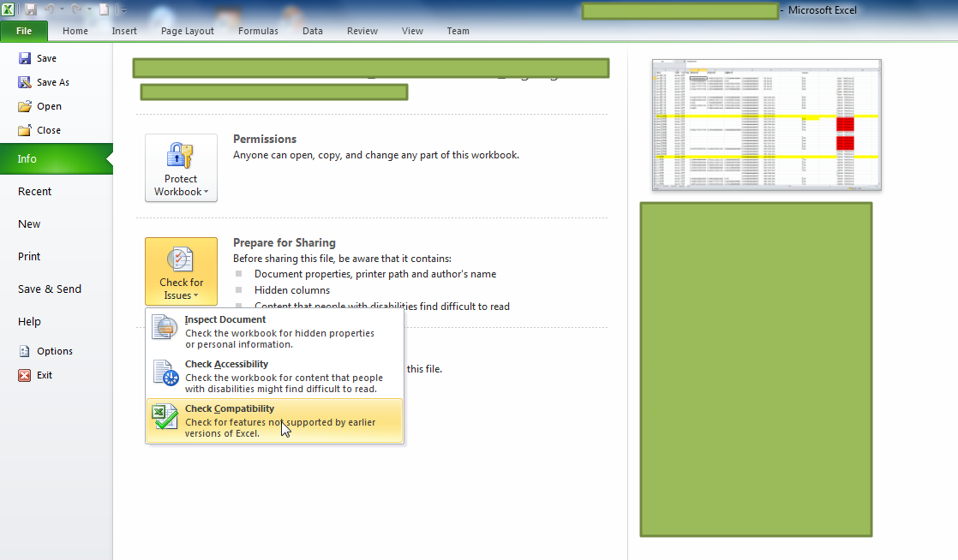Switch to the Team tab

tap(458, 31)
